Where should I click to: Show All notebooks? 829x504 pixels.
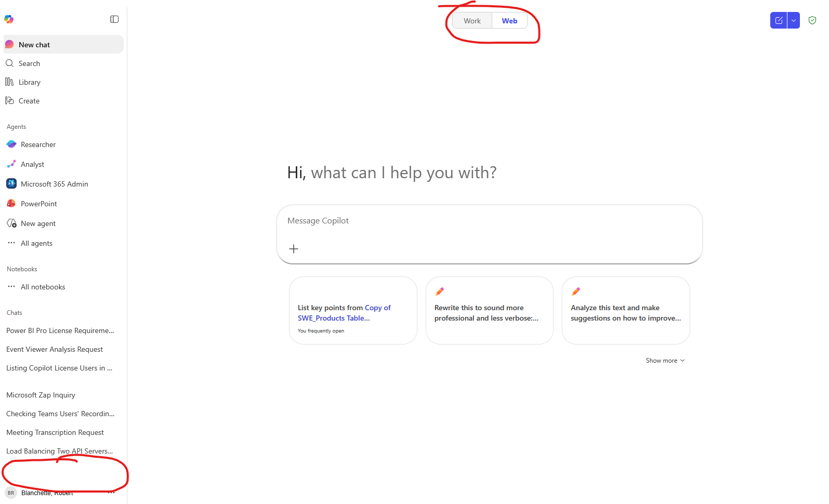(x=43, y=287)
